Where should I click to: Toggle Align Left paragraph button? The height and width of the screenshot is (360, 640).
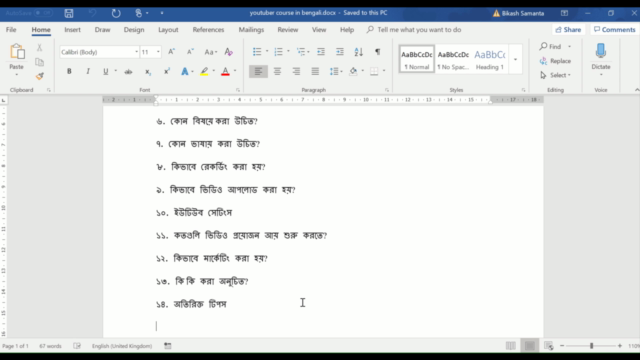pyautogui.click(x=258, y=71)
